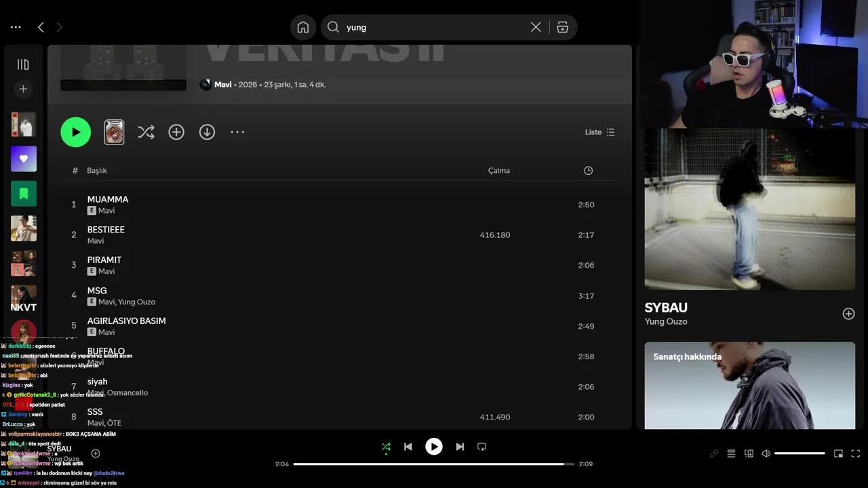Open the SYBAU title in the right panel
This screenshot has height=488, width=868.
[x=666, y=308]
